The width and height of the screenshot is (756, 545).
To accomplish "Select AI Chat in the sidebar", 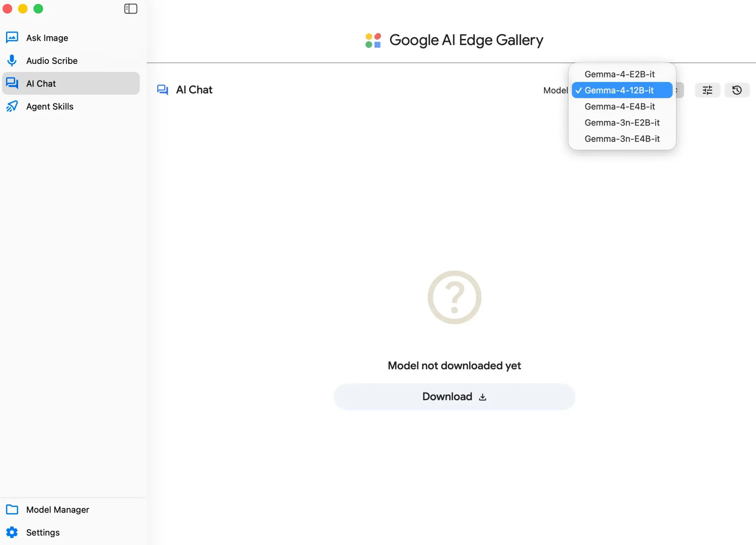I will (x=71, y=84).
